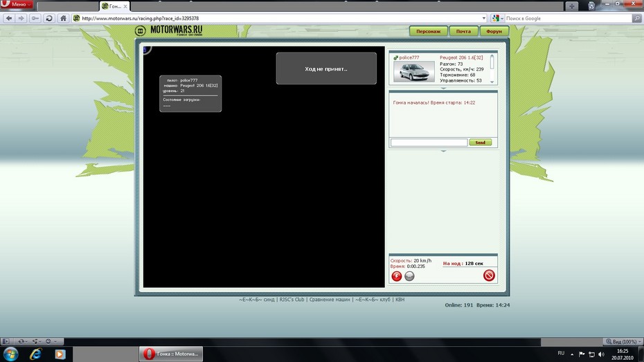The height and width of the screenshot is (362, 644).
Task: Open the ~Е~К~Б~ синд footer link
Action: [x=257, y=300]
